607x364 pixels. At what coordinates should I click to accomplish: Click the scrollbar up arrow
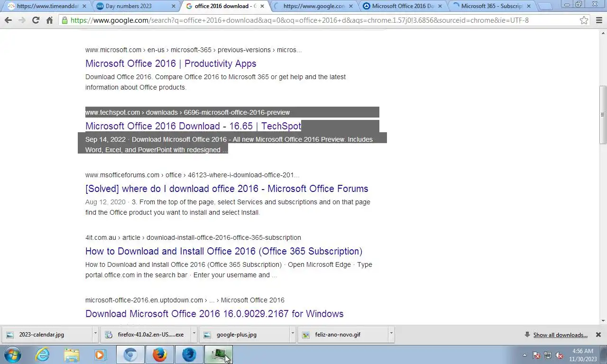603,33
